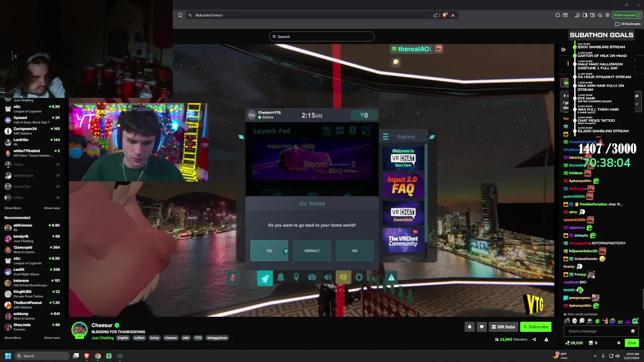Screen dimensions: 644x362
Task: Open oblivionsw in Recommended list
Action: [33, 227]
